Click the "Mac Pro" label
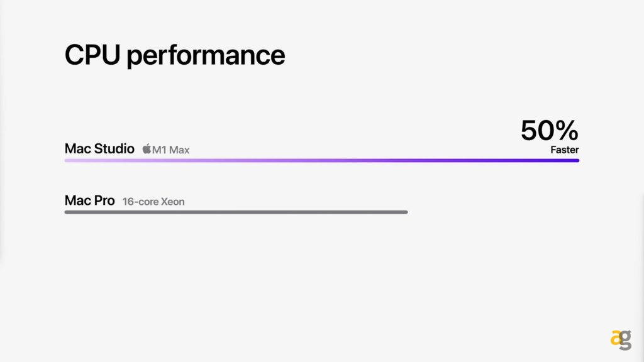The width and height of the screenshot is (644, 362). tap(90, 200)
